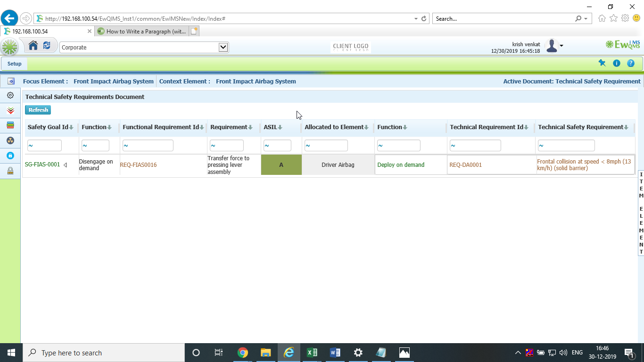Click the Safety Goal Id filter field
Viewport: 644px width, 362px height.
point(44,146)
